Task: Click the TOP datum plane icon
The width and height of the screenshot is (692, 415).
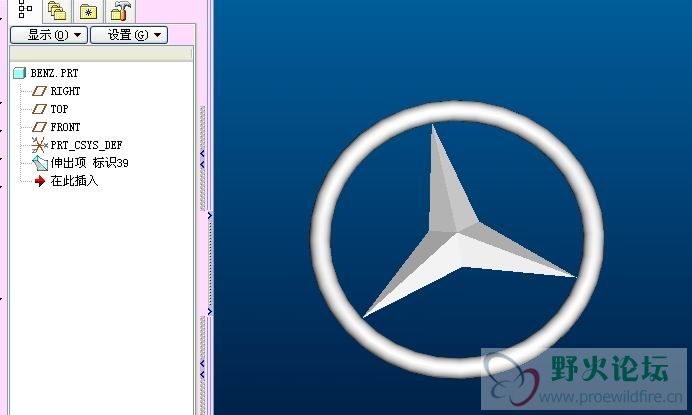Action: 39,109
